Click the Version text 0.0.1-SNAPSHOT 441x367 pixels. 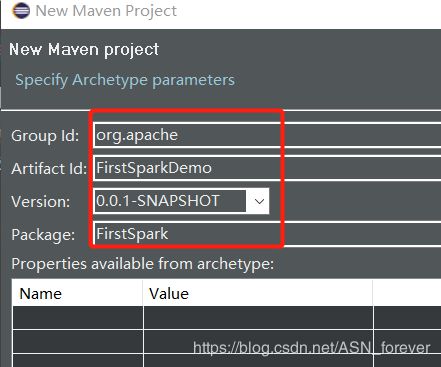tap(158, 201)
